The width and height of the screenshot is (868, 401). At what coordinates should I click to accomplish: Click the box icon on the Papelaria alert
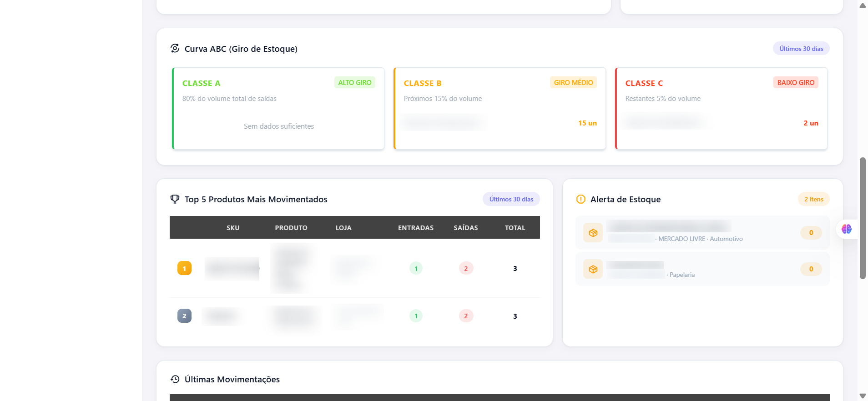point(593,269)
